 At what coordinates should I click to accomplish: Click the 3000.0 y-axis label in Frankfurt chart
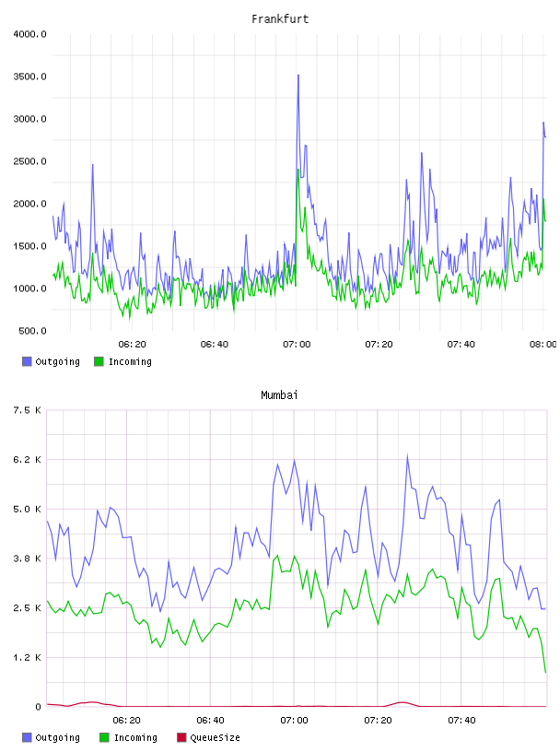pyautogui.click(x=29, y=119)
